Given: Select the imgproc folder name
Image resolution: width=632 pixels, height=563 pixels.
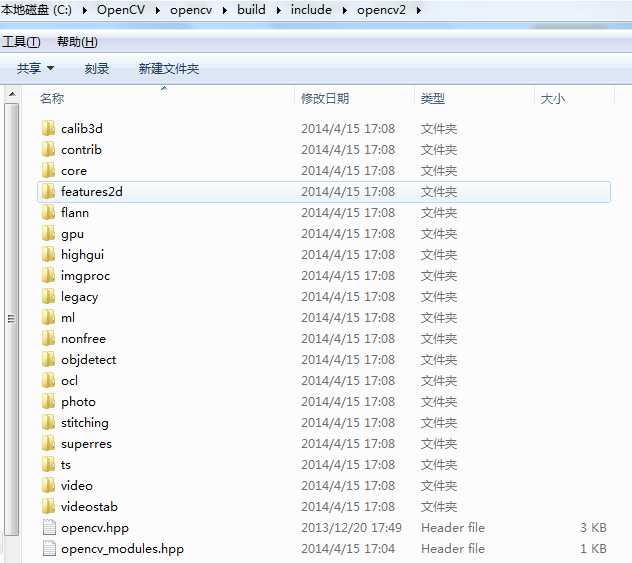Looking at the screenshot, I should 85,276.
